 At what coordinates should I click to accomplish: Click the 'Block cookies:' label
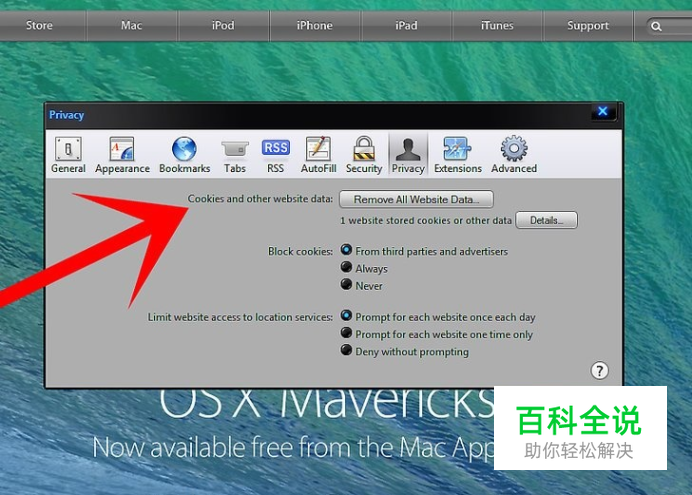[x=301, y=251]
